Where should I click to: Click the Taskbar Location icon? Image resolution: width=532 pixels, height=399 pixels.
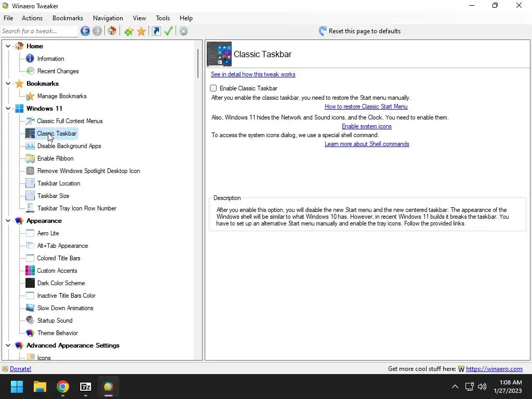pos(30,183)
